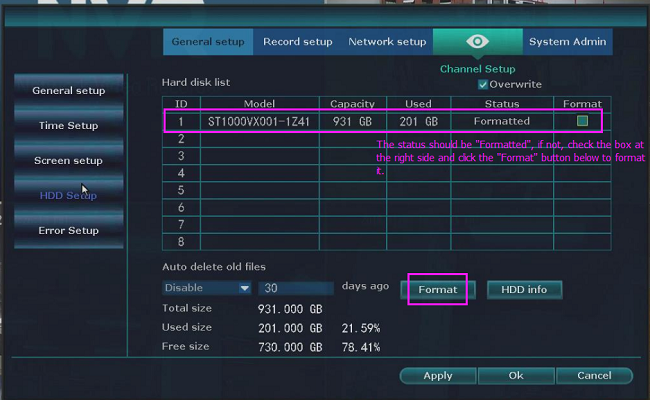Open HDD info
The width and height of the screenshot is (650, 400).
(x=524, y=289)
